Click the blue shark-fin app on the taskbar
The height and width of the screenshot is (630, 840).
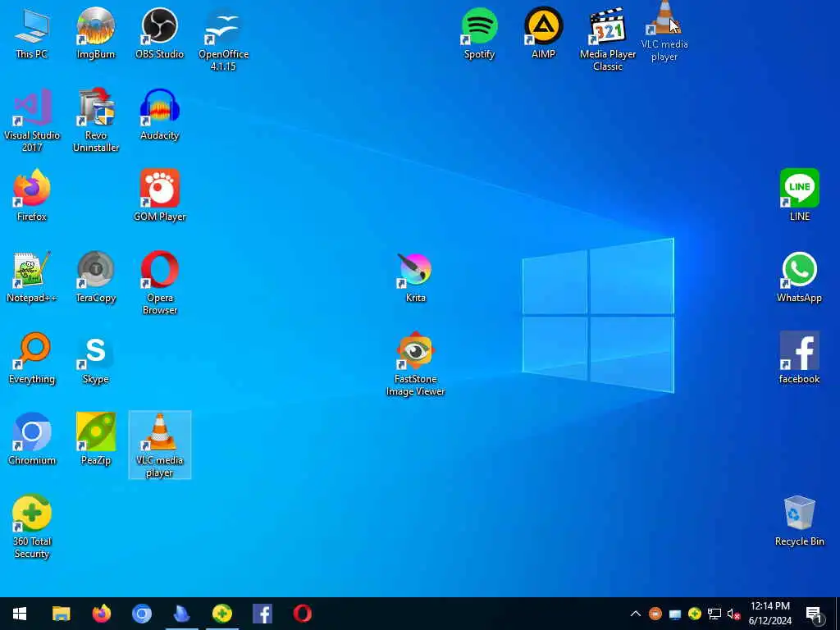pyautogui.click(x=181, y=614)
